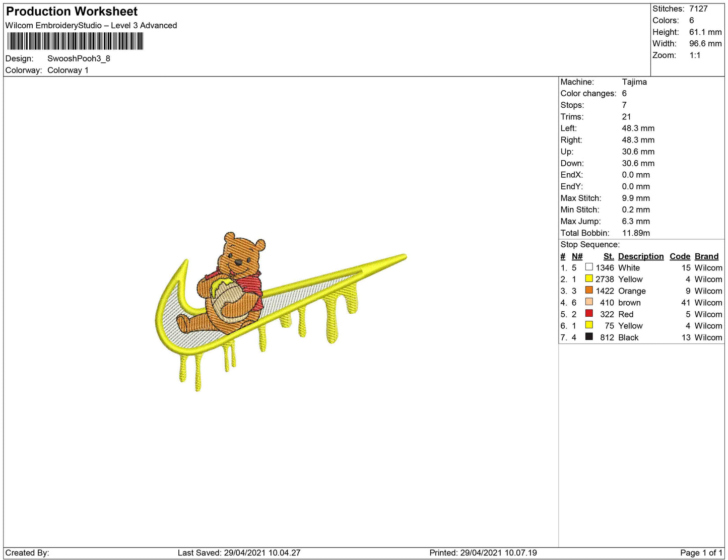Image resolution: width=728 pixels, height=560 pixels.
Task: Click the "EndX:" label
Action: coord(572,175)
